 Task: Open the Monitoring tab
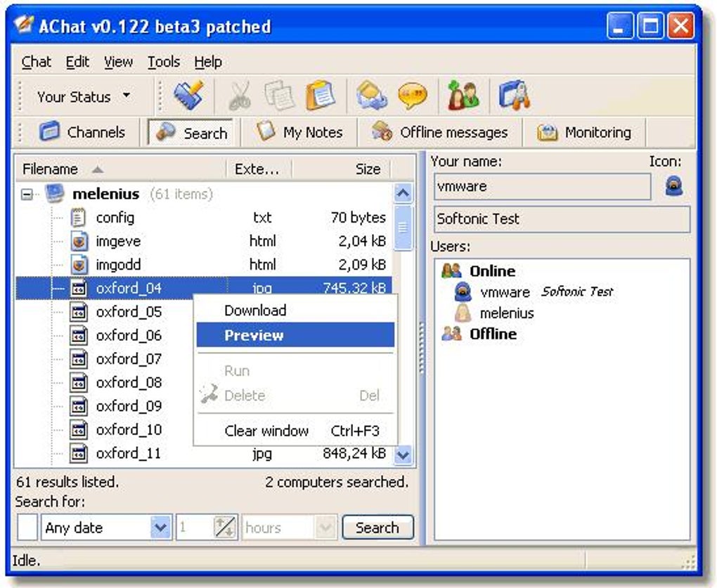point(584,132)
